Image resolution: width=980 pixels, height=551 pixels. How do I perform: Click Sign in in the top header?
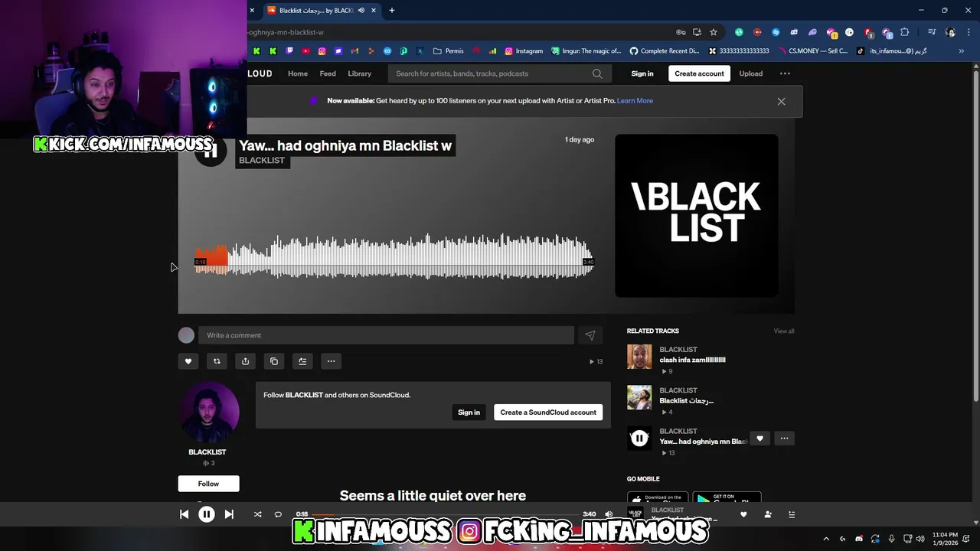(x=642, y=73)
